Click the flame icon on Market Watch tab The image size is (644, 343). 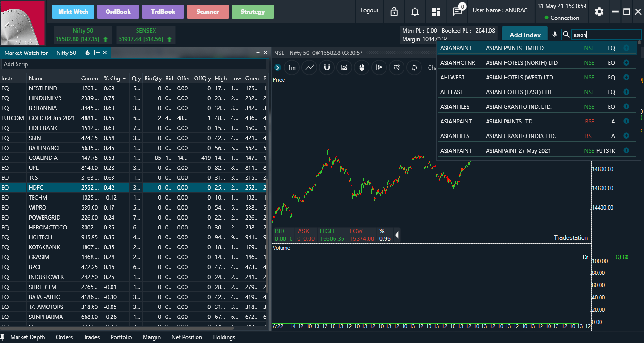click(x=87, y=53)
